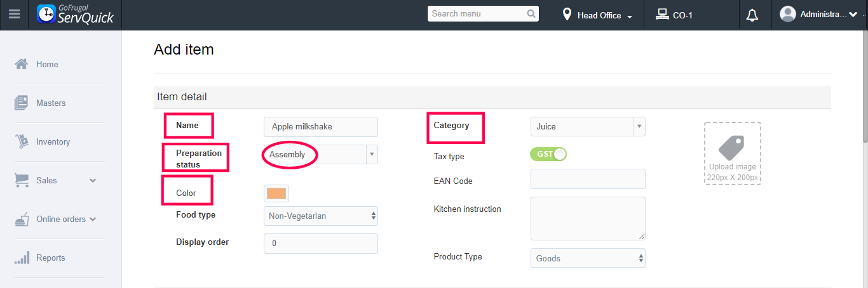
Task: Open the Category dropdown showing Juice
Action: tap(588, 127)
